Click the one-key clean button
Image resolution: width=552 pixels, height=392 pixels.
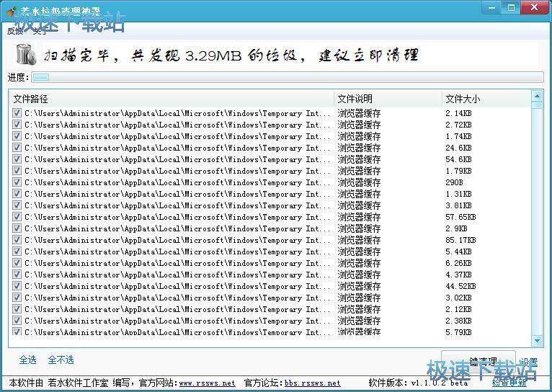point(478,361)
